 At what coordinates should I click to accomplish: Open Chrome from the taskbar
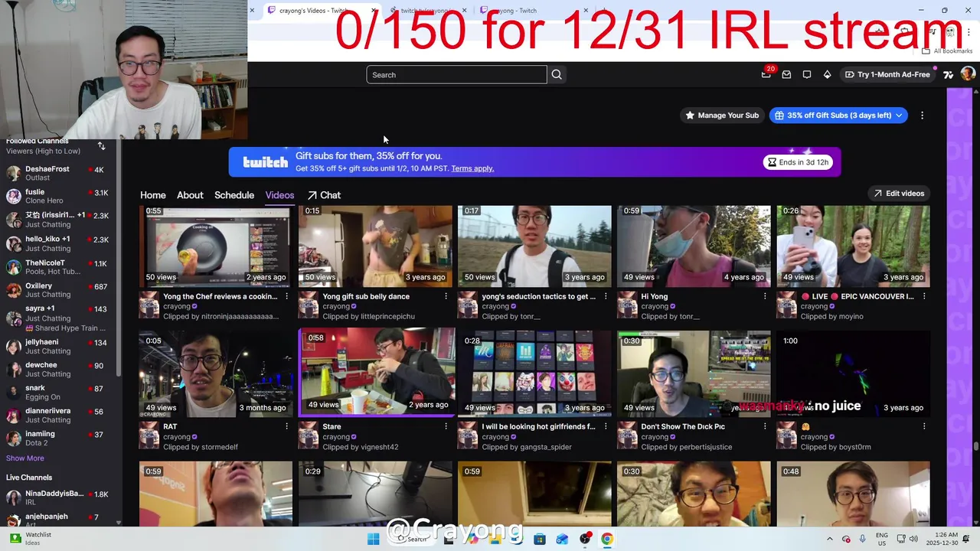[x=607, y=539]
